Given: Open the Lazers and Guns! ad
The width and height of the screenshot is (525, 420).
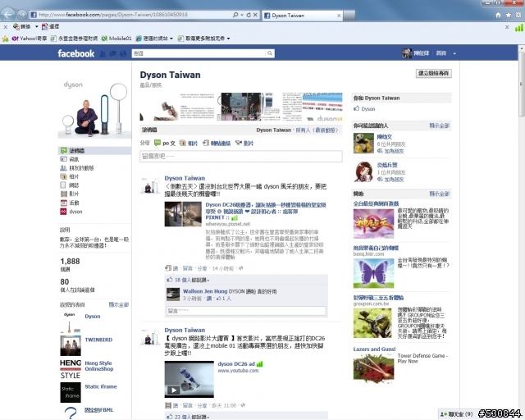Looking at the screenshot, I should pos(374,349).
